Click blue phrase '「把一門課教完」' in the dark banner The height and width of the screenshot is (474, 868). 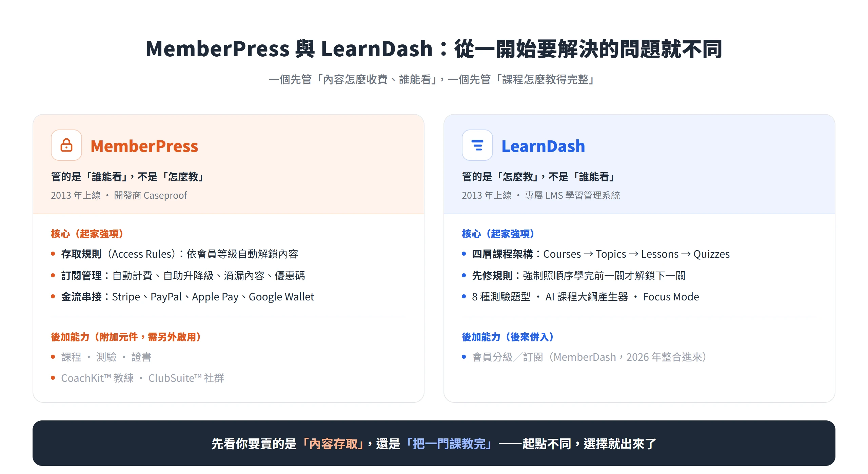[449, 443]
